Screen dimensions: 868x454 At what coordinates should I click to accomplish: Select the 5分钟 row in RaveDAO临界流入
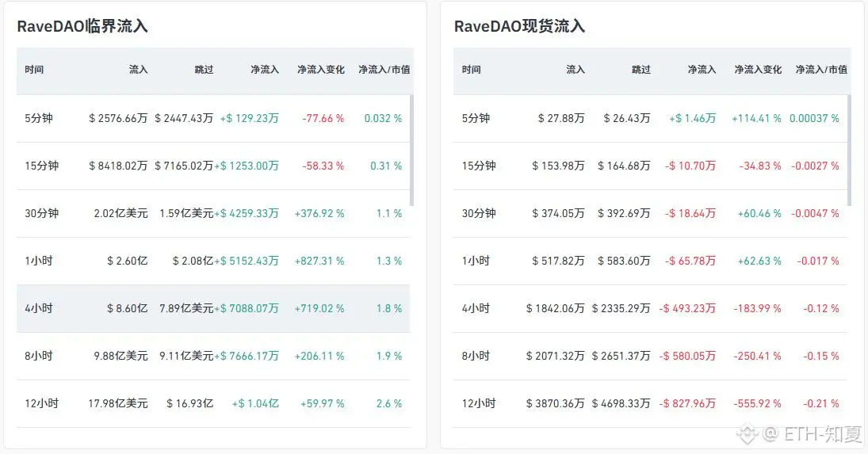click(x=213, y=118)
